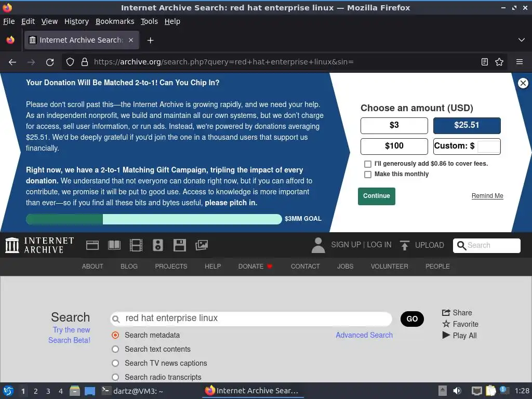Go back to previous page

[x=12, y=62]
